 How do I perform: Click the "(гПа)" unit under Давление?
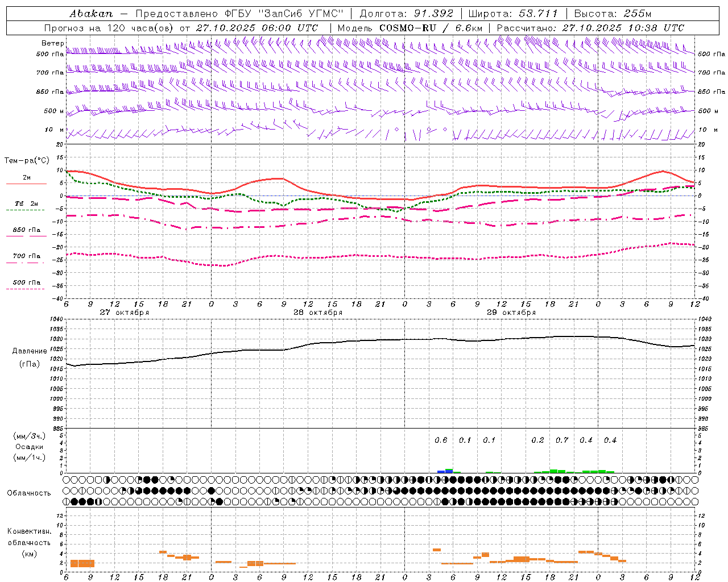coord(29,364)
